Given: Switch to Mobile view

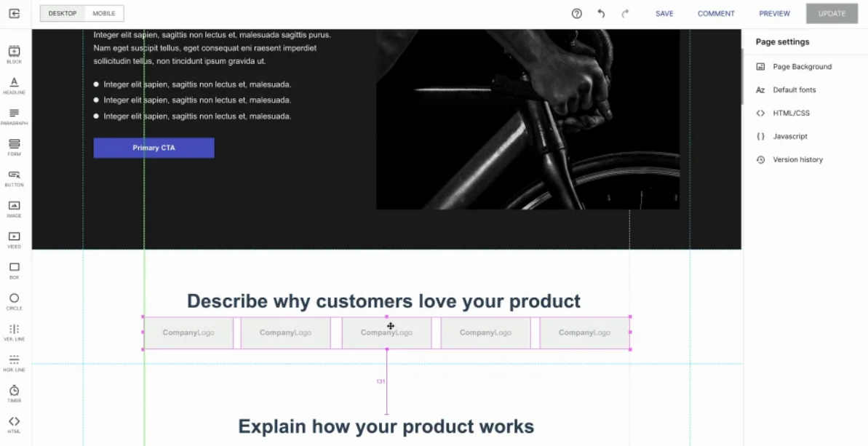Looking at the screenshot, I should 104,13.
